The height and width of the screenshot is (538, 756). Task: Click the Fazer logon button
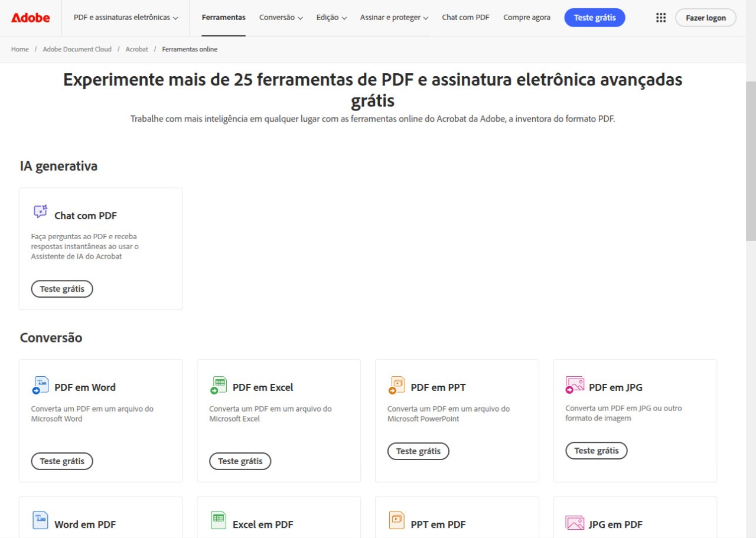(706, 18)
